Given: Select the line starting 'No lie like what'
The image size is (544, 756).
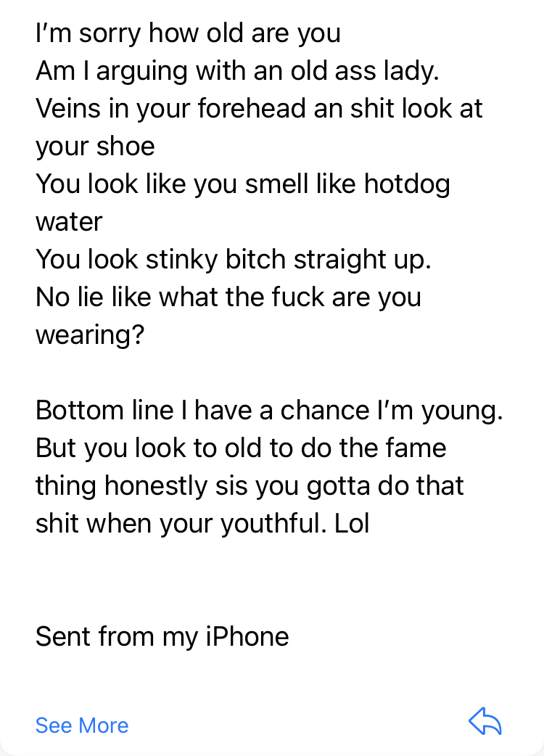Looking at the screenshot, I should tap(228, 297).
